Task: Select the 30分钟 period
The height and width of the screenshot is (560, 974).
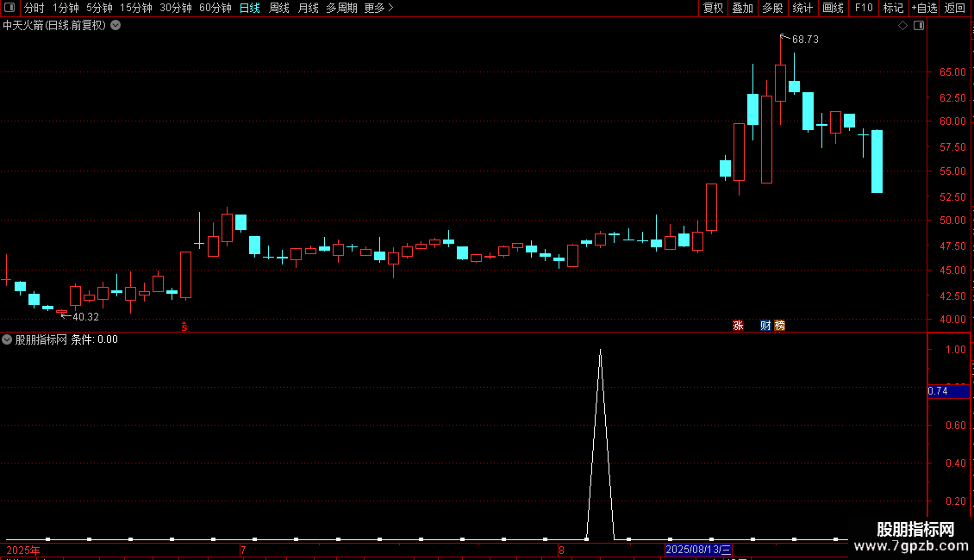Action: pos(176,8)
